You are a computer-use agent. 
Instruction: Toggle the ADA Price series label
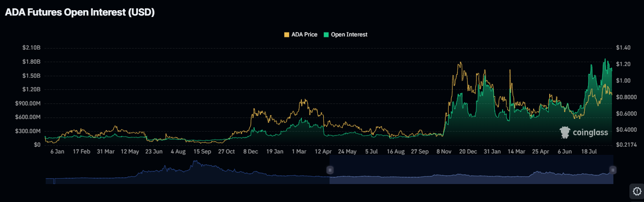(x=304, y=34)
